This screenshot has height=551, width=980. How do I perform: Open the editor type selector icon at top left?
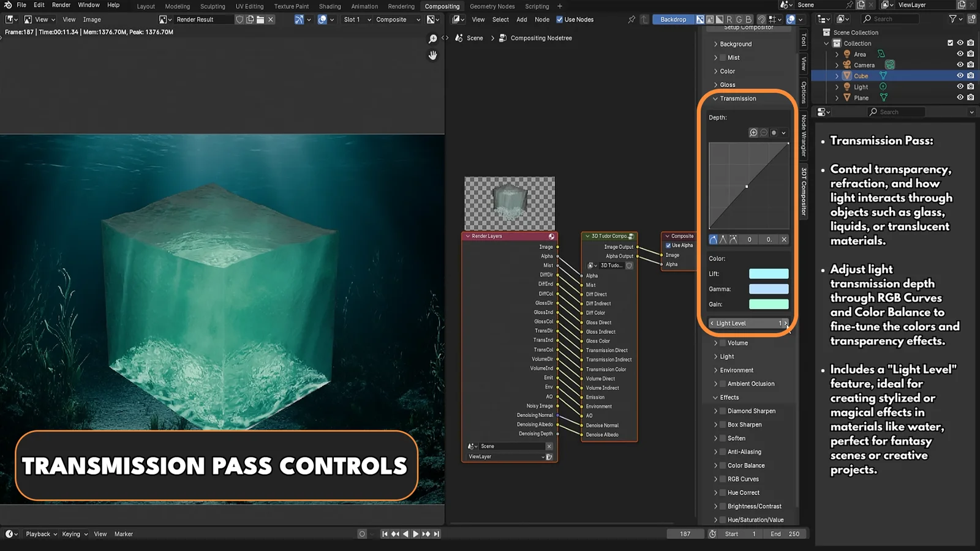[x=9, y=19]
